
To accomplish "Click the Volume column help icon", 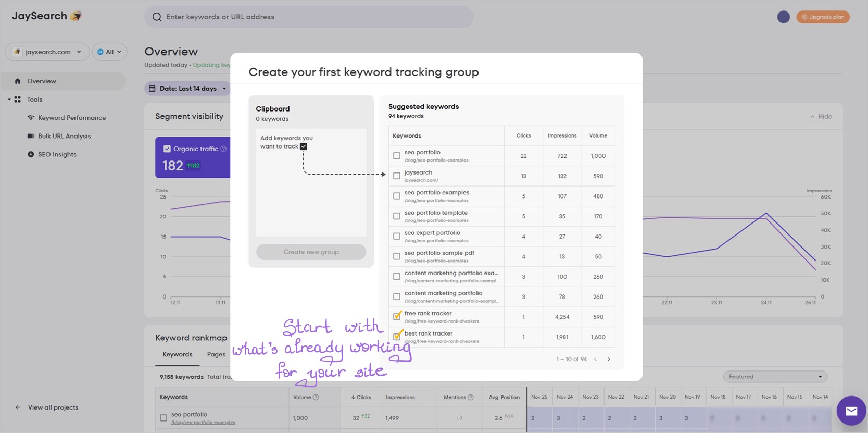I will tap(316, 398).
